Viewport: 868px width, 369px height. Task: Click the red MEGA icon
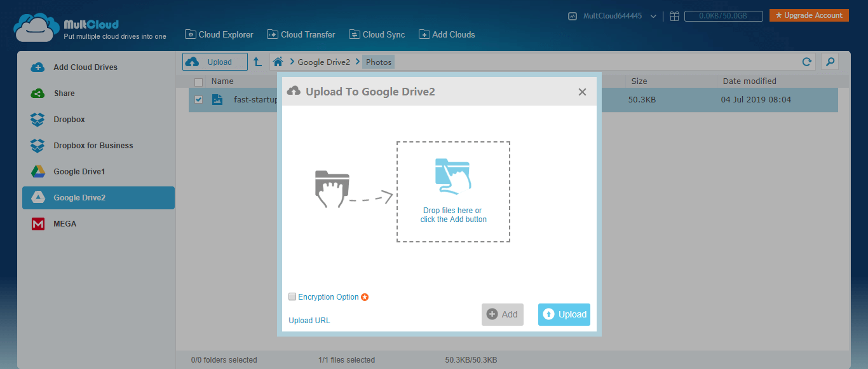click(x=38, y=224)
